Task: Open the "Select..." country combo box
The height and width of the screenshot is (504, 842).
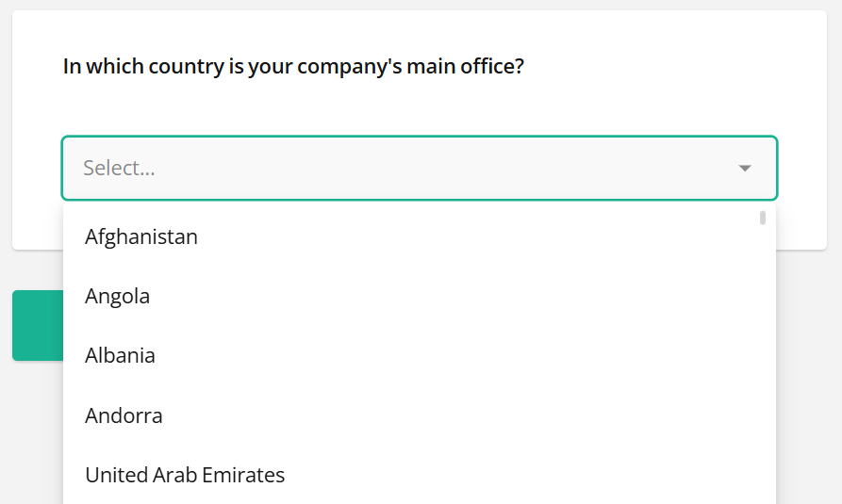Action: click(419, 169)
